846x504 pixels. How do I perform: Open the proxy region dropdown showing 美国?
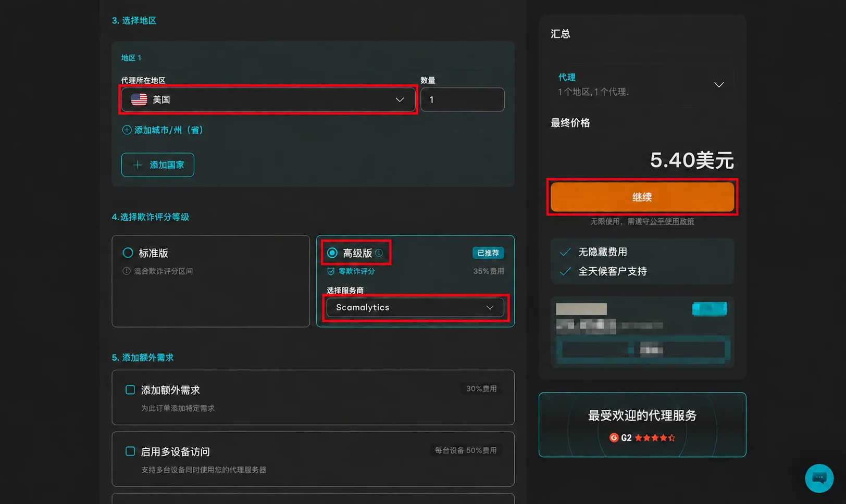(x=268, y=99)
